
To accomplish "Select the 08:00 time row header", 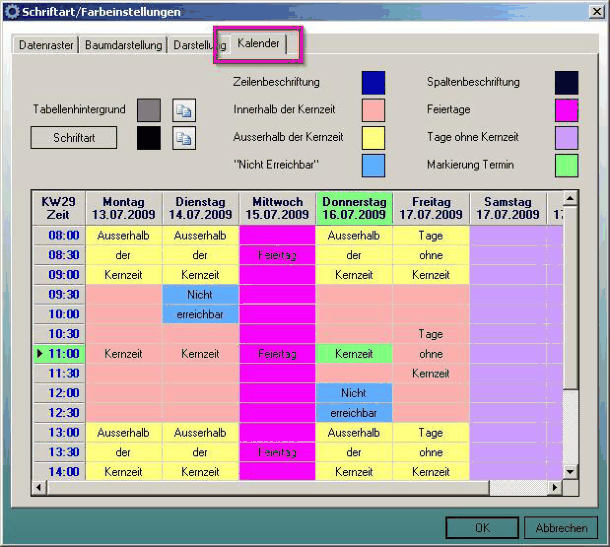I will click(59, 235).
